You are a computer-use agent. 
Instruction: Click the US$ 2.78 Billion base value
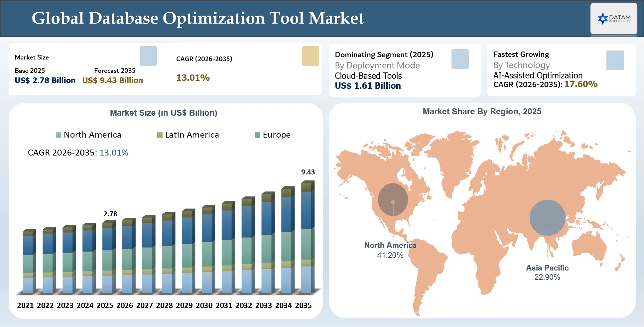pos(45,80)
